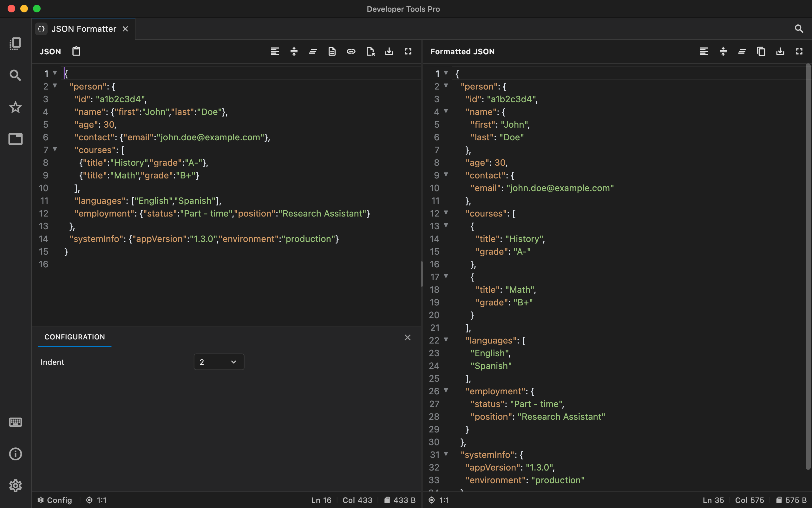Load JSON input from URL link icon
The image size is (812, 508).
pyautogui.click(x=351, y=51)
